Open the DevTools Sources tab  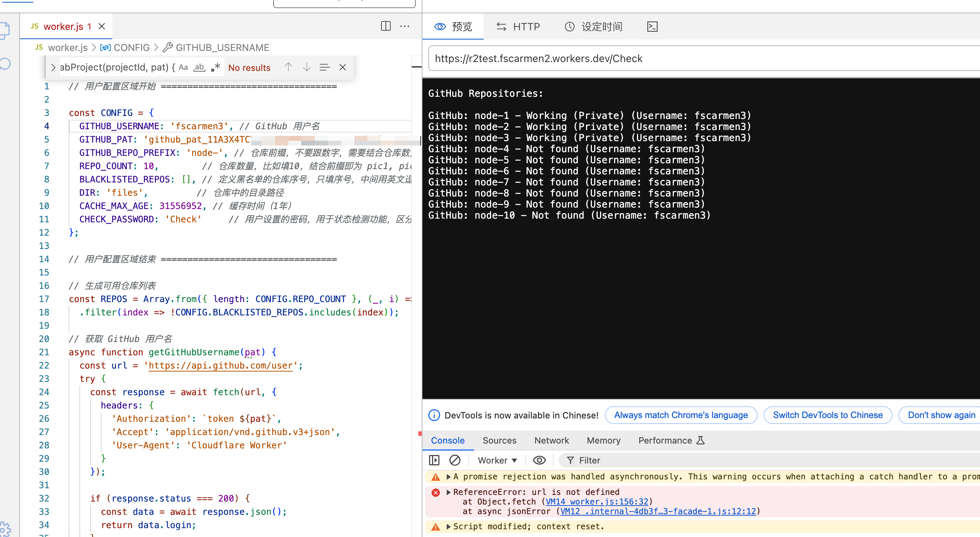499,440
